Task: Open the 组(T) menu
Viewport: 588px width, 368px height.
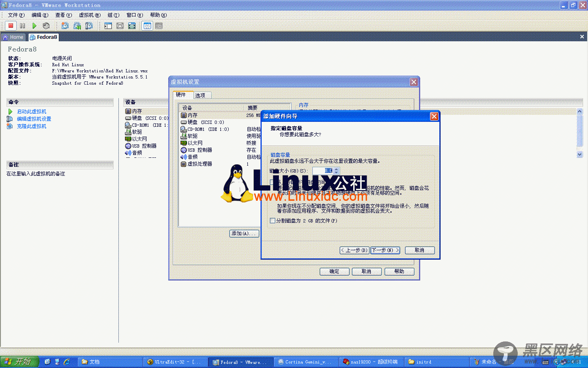Action: [114, 15]
